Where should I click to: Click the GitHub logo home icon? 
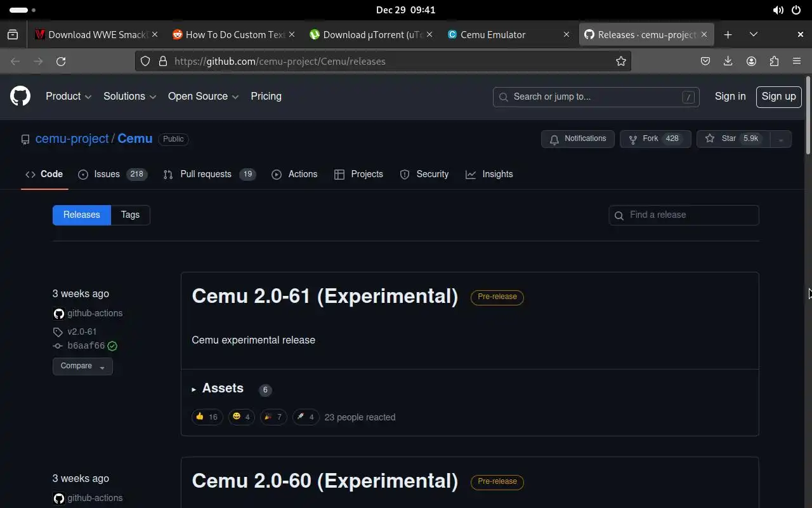20,97
